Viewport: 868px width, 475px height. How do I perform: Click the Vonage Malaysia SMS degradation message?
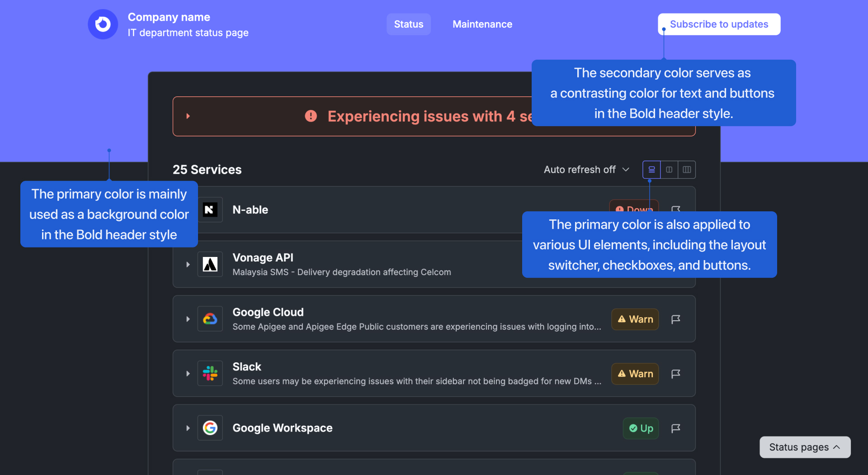(x=342, y=272)
